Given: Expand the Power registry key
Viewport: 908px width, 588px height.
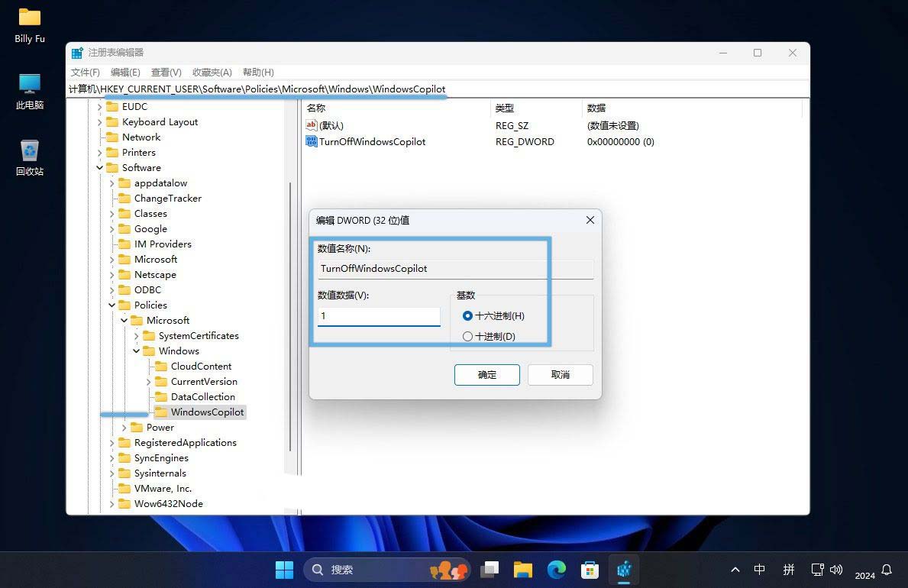Looking at the screenshot, I should pos(124,427).
